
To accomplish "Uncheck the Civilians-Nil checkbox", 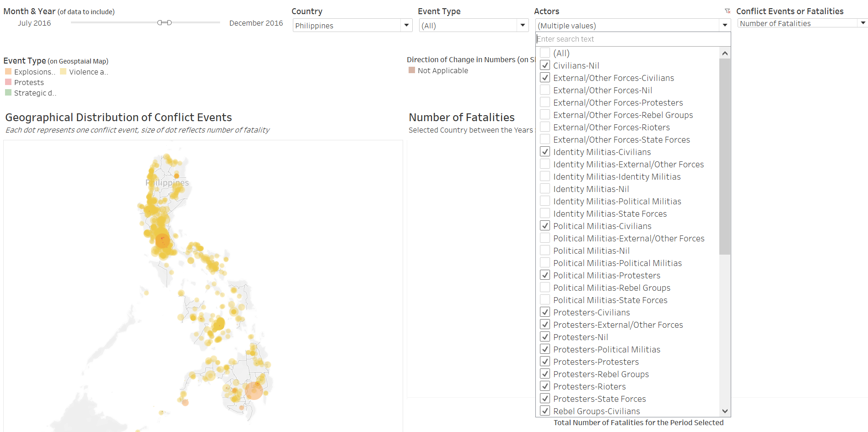I will [545, 65].
